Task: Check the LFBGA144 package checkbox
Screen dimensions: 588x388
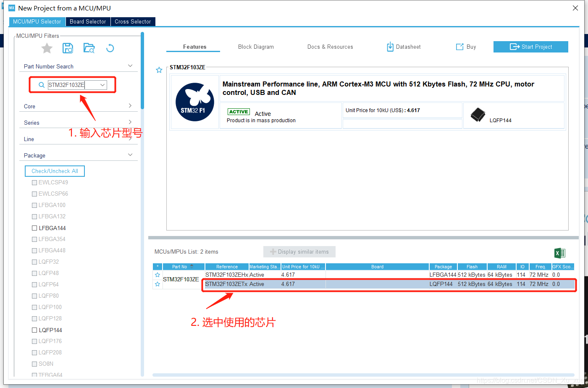Action: pyautogui.click(x=34, y=228)
